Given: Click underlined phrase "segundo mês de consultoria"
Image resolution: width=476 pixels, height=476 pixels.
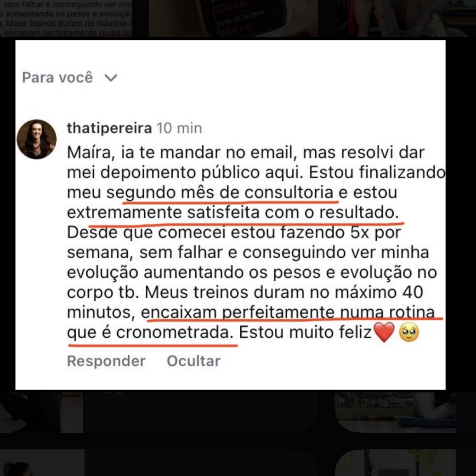Looking at the screenshot, I should pyautogui.click(x=220, y=193).
